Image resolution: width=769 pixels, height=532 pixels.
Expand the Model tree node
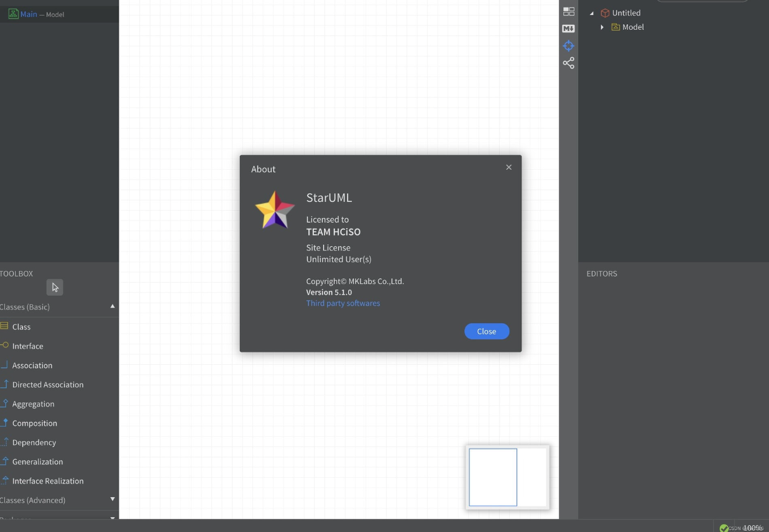pos(602,27)
